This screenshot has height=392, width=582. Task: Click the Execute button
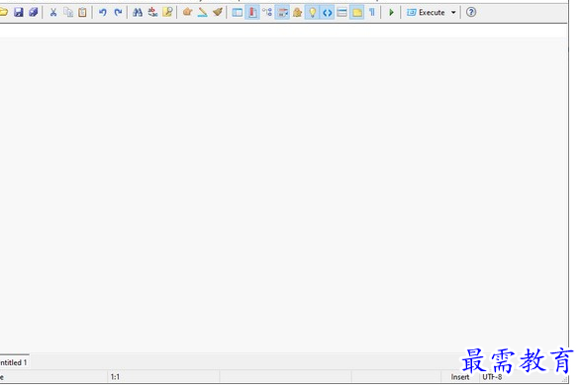pyautogui.click(x=426, y=12)
